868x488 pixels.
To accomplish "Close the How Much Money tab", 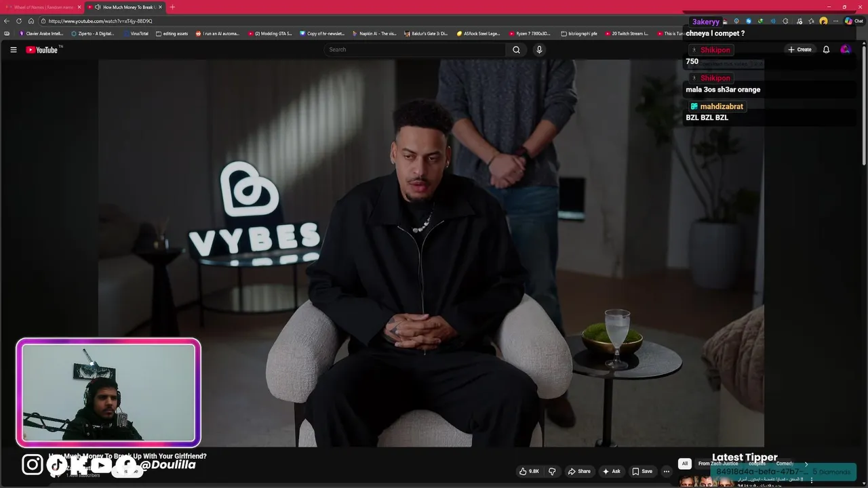I will [x=160, y=7].
